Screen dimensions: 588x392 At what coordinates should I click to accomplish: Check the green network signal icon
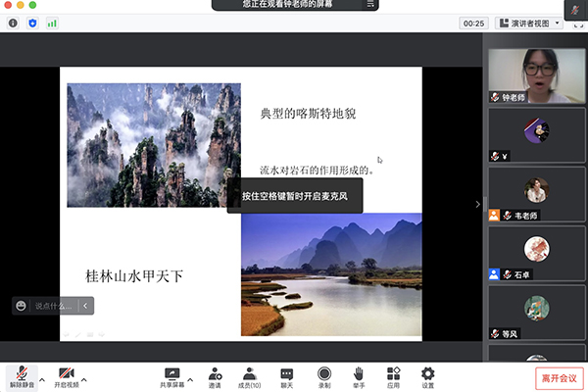[52, 24]
